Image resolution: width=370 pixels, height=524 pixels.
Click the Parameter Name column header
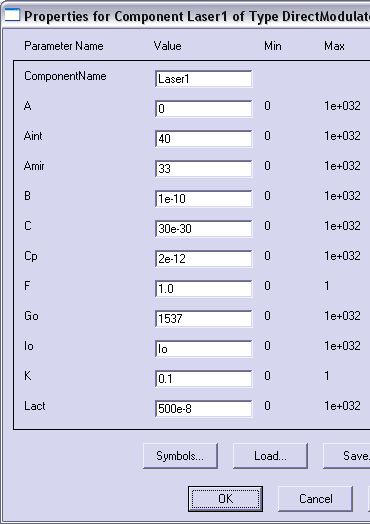tap(64, 46)
